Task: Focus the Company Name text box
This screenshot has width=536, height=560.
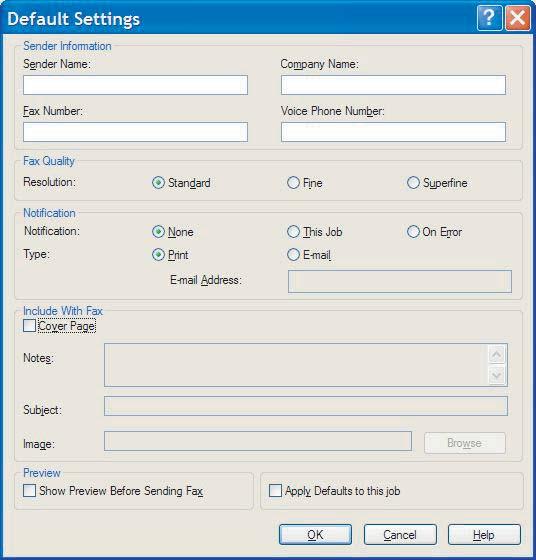Action: pos(393,85)
